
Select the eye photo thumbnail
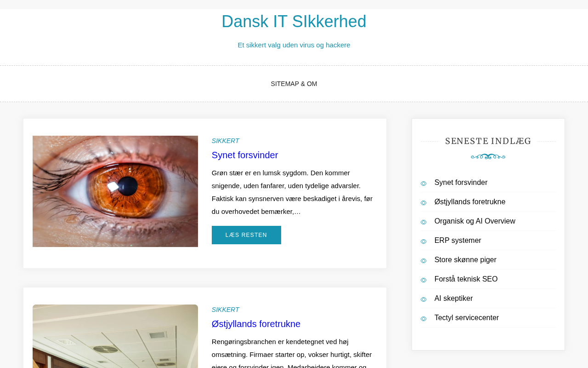coord(115,191)
